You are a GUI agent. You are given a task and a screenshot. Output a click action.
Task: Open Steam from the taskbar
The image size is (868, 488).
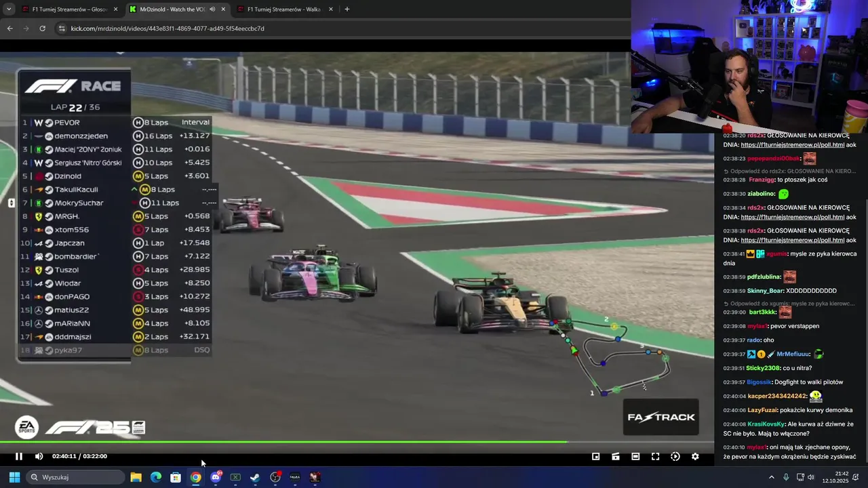[255, 477]
